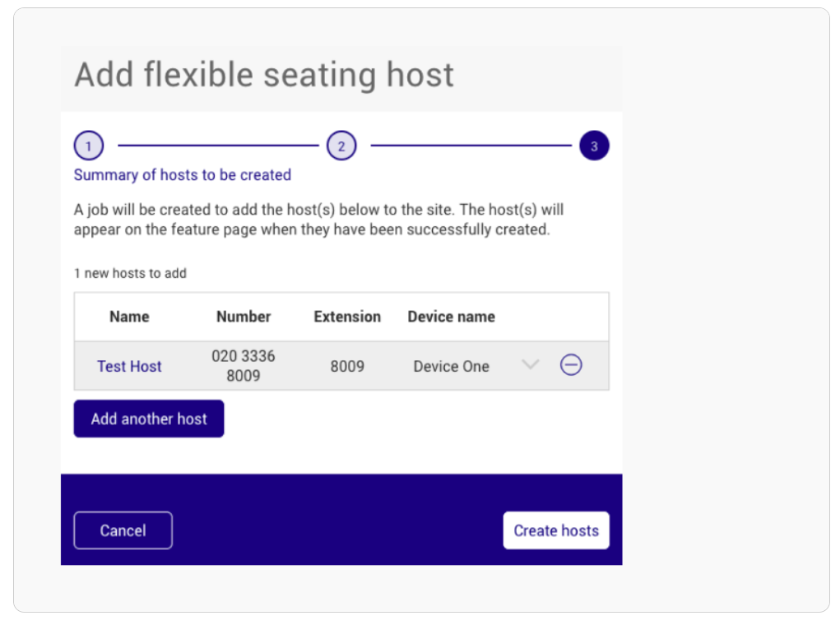Go back to wizard step 2
This screenshot has height=620, width=840.
(341, 146)
